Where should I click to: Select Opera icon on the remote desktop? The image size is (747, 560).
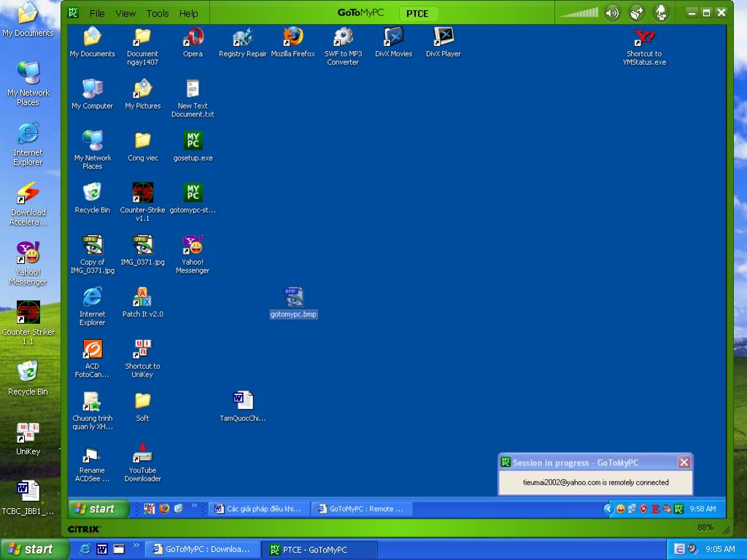click(x=193, y=43)
